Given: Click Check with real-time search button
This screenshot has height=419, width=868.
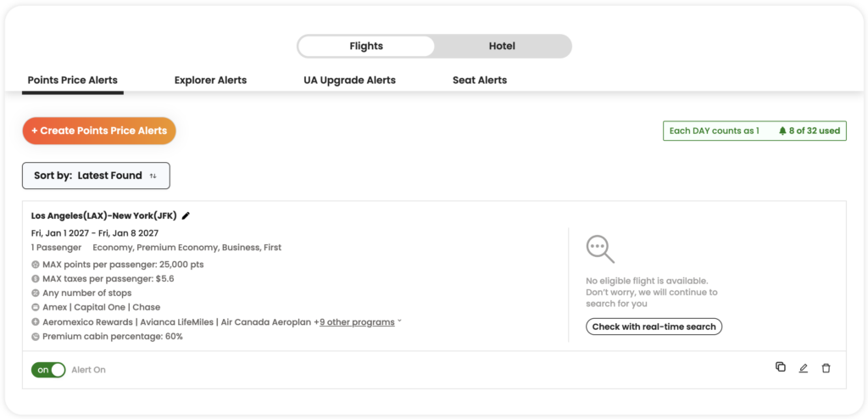Looking at the screenshot, I should click(654, 327).
